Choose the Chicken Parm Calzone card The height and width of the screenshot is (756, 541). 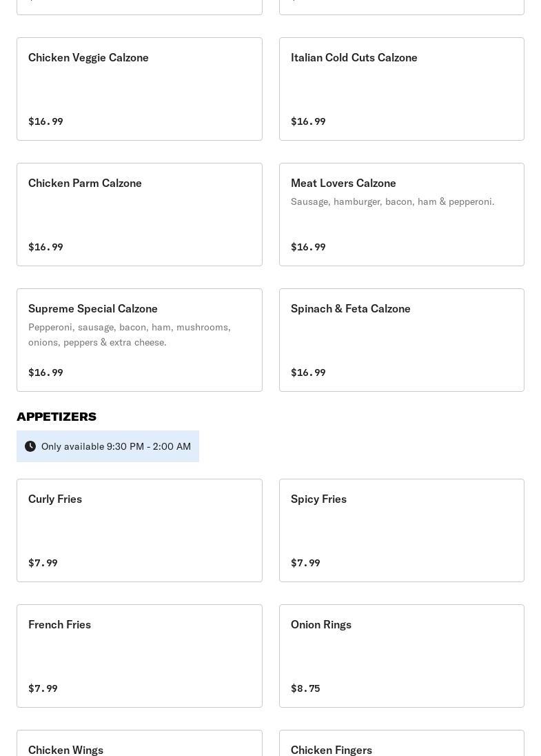tap(139, 215)
